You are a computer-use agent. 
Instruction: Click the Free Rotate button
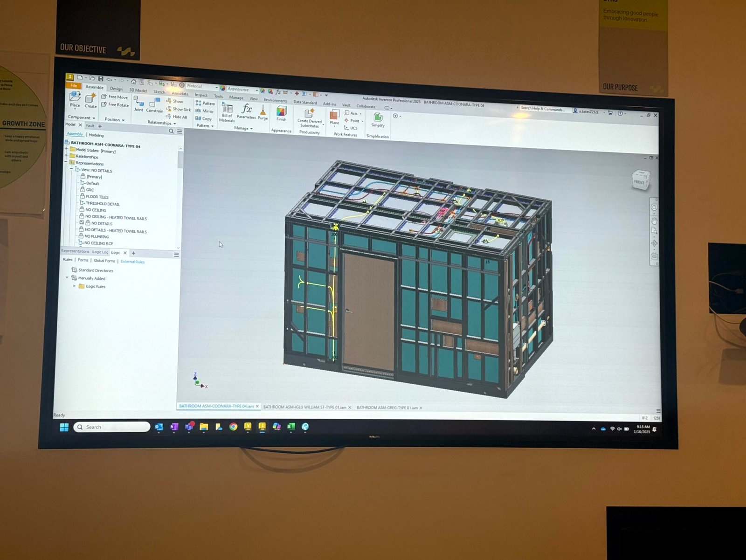(x=115, y=105)
